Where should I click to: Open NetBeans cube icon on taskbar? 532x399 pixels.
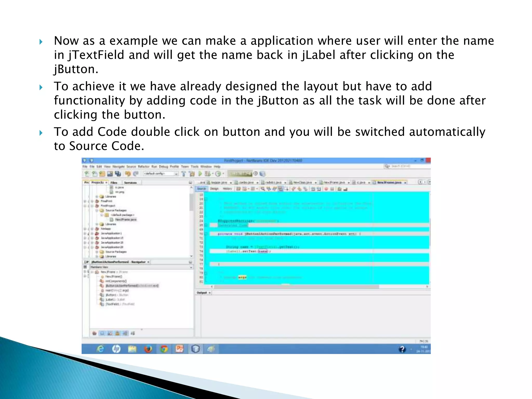(195, 349)
